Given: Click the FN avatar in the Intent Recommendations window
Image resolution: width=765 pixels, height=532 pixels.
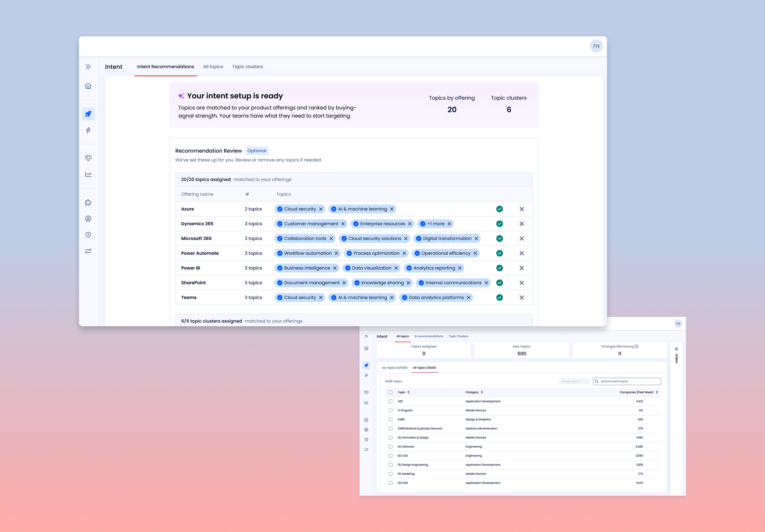Looking at the screenshot, I should click(x=596, y=46).
